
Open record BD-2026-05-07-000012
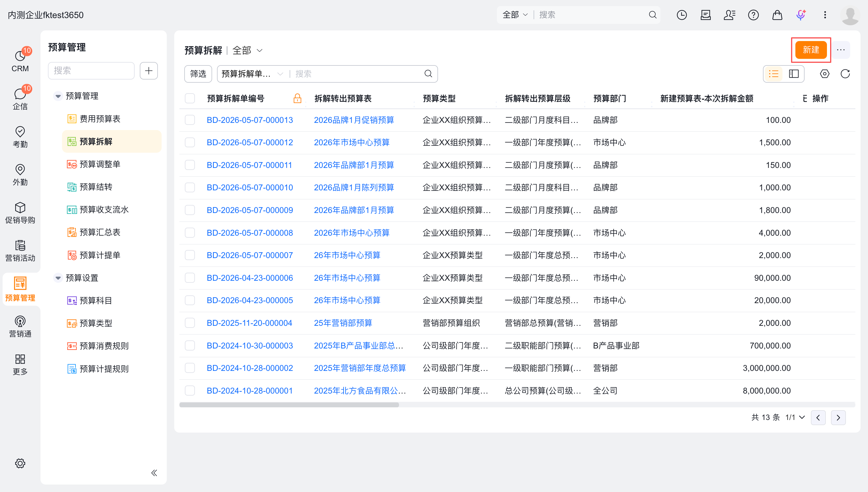point(250,143)
